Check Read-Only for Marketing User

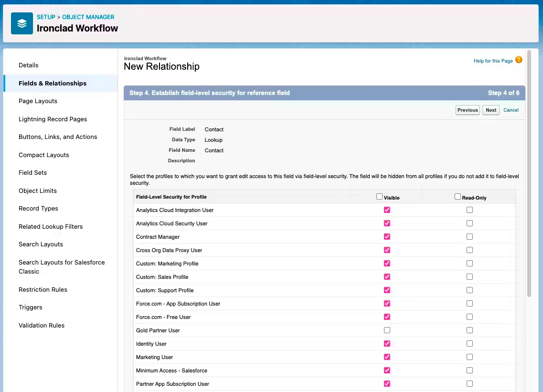[469, 357]
